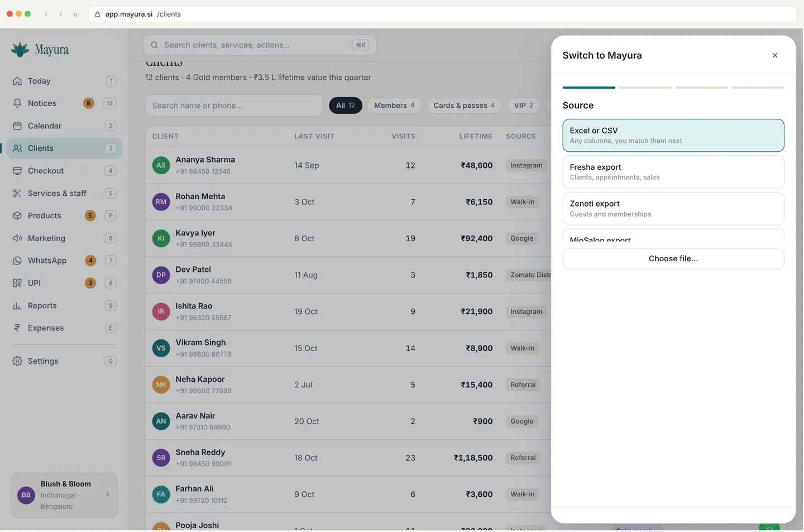
Task: Open Calendar via its calendar icon
Action: (17, 126)
